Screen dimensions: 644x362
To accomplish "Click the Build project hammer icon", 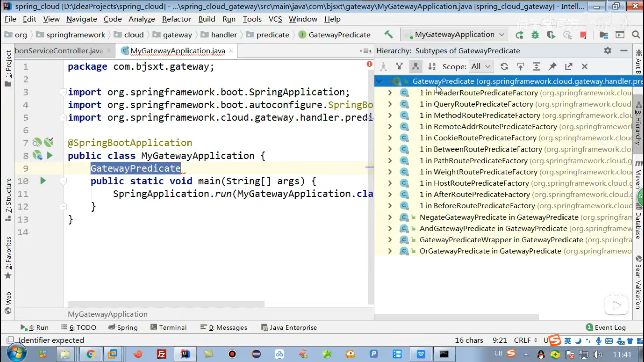I will click(x=388, y=35).
